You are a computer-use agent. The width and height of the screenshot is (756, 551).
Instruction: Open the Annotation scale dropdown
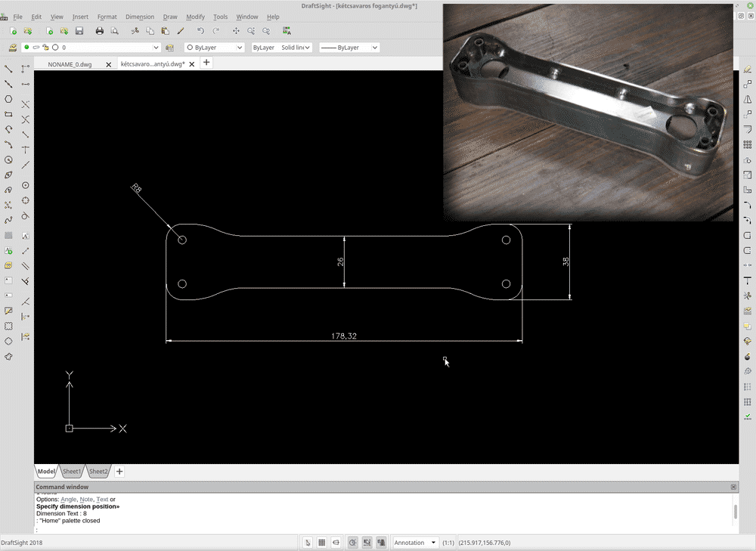[x=416, y=543]
